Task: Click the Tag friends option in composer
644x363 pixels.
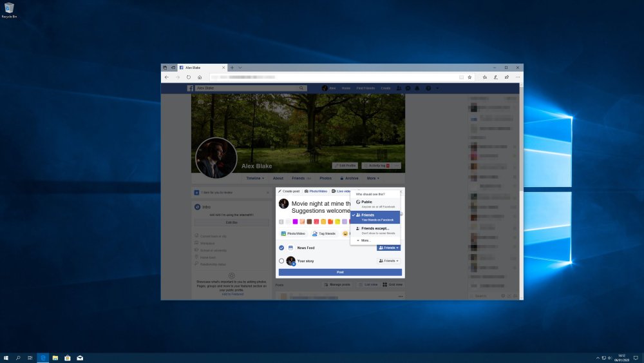Action: pyautogui.click(x=324, y=233)
